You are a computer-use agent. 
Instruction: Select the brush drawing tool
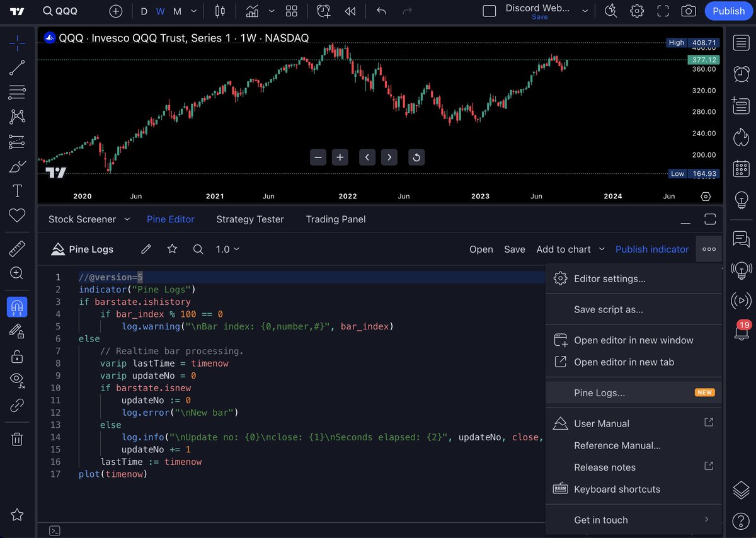17,166
